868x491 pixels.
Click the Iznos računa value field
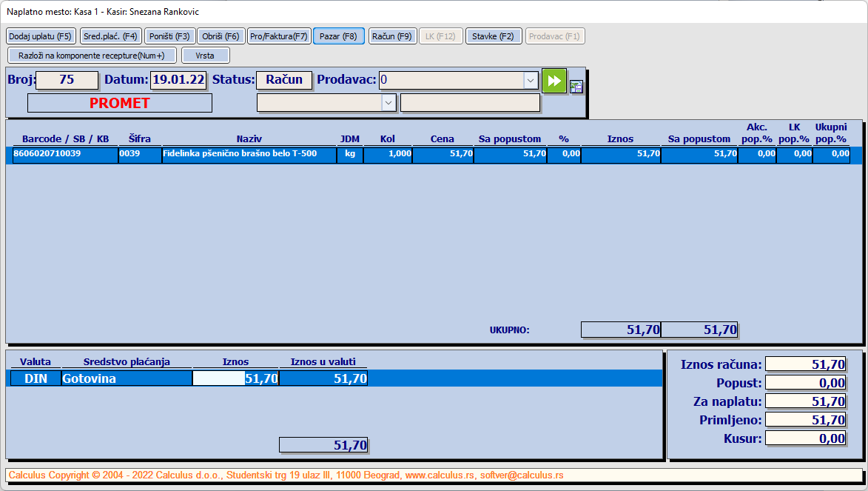[x=805, y=364]
